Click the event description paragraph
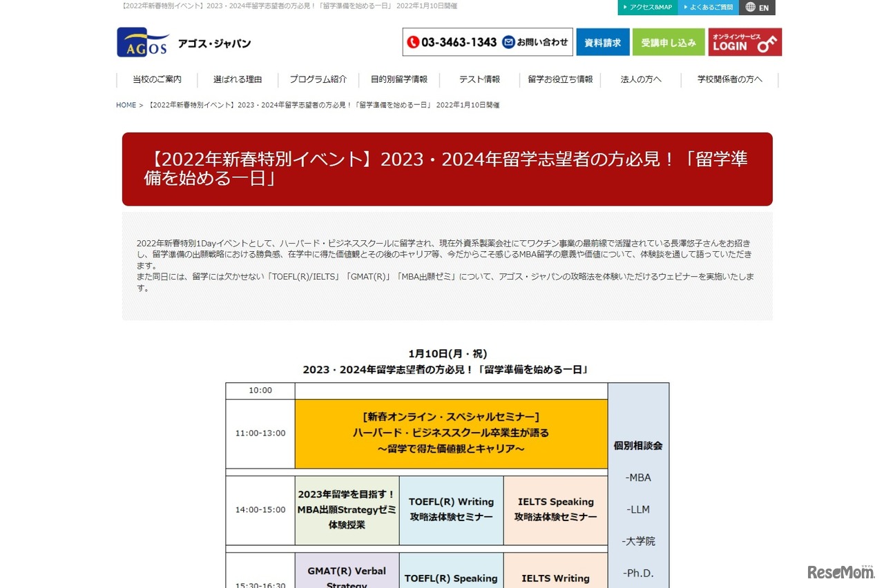 447,266
